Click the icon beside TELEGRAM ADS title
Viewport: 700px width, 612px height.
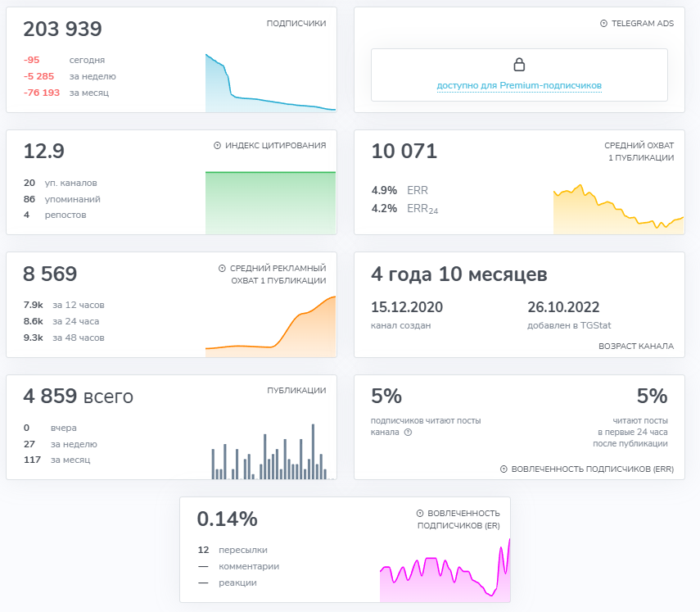(603, 24)
